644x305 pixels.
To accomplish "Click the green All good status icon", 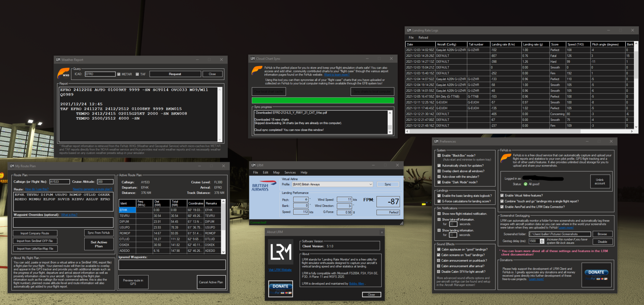I will [525, 184].
